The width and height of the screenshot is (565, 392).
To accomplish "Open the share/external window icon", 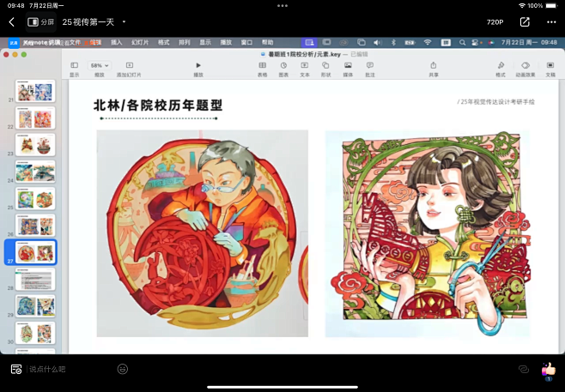I will click(x=525, y=22).
